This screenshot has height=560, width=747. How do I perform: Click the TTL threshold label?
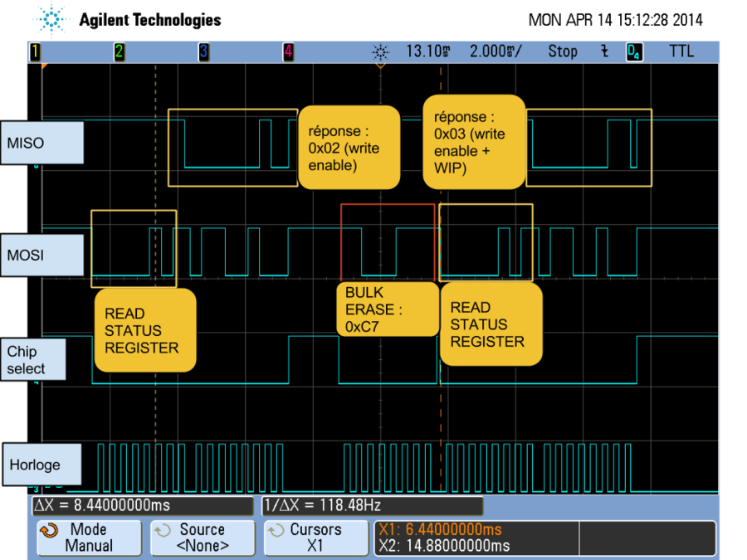tap(681, 51)
